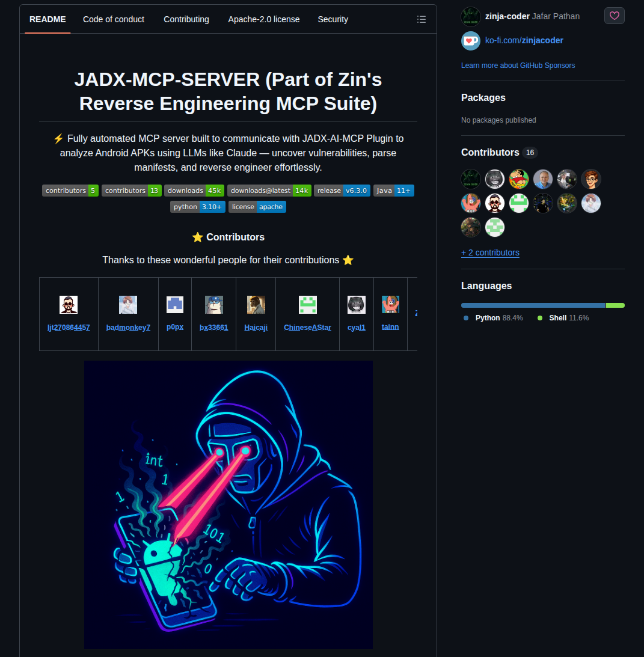Click sidebar contributor avatar with pale anime character
This screenshot has width=644, height=657.
(591, 203)
